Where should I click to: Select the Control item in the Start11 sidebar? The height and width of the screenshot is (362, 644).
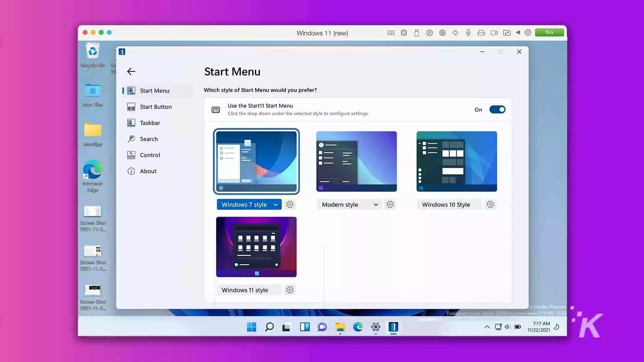click(x=149, y=155)
